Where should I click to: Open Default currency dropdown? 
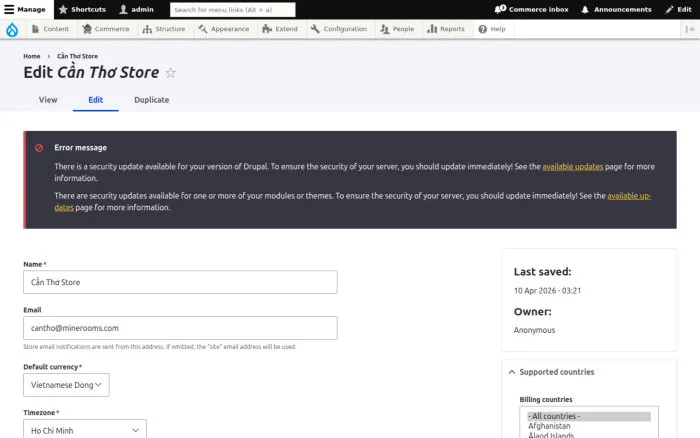[x=66, y=385]
